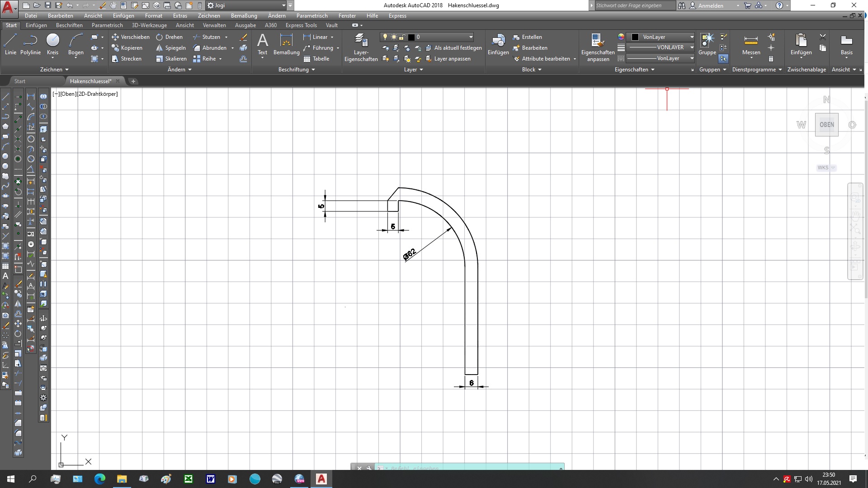Click the Einfügen block insert icon
The height and width of the screenshot is (488, 868).
click(498, 44)
